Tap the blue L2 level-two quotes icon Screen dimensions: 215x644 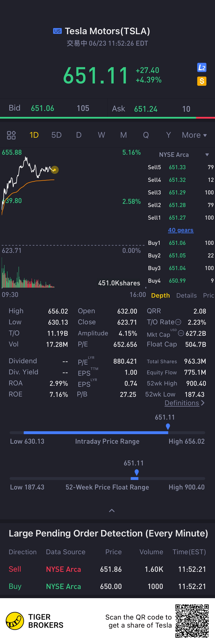[201, 67]
